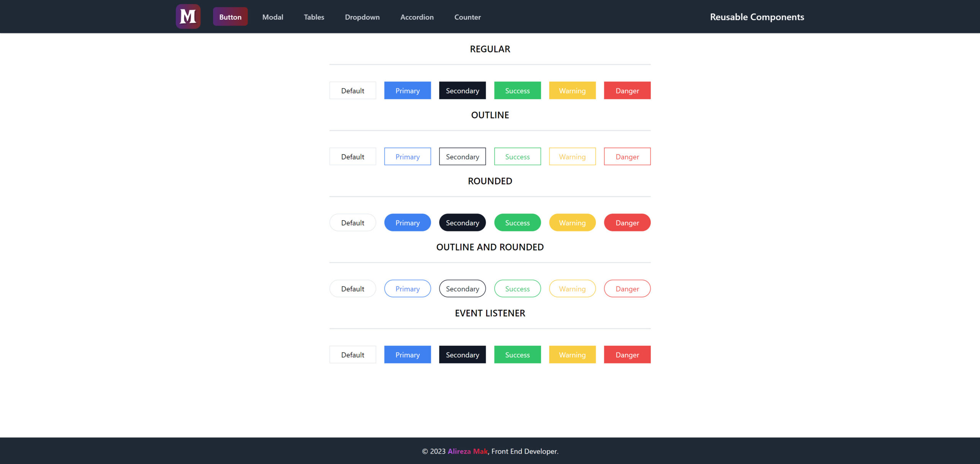Viewport: 980px width, 464px height.
Task: Open the Modal tab in navbar
Action: 273,17
